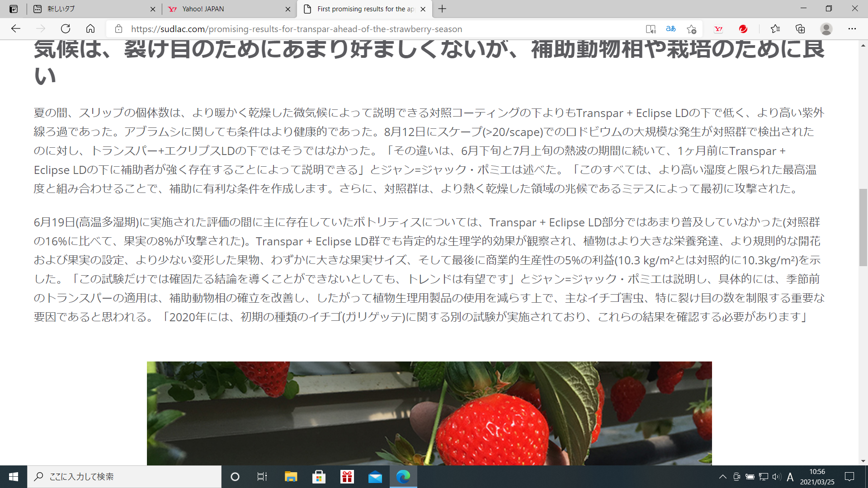Viewport: 868px width, 488px height.
Task: Expand the hidden system tray icons
Action: [722, 477]
